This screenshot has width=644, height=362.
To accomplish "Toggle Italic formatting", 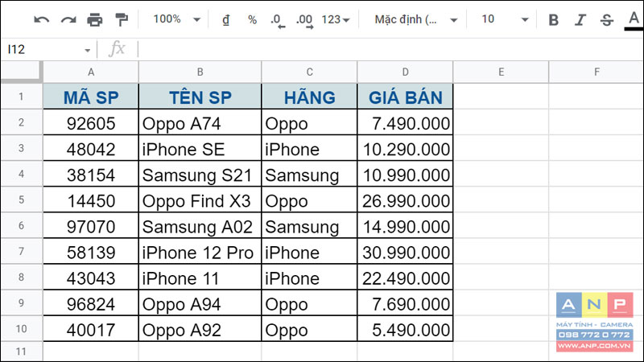I will [580, 19].
